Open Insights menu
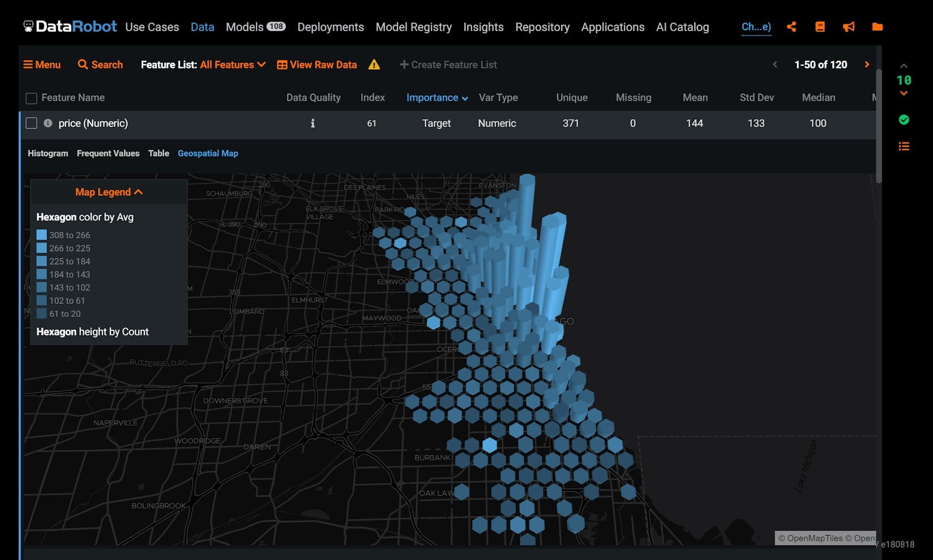The width and height of the screenshot is (933, 560). pyautogui.click(x=483, y=27)
